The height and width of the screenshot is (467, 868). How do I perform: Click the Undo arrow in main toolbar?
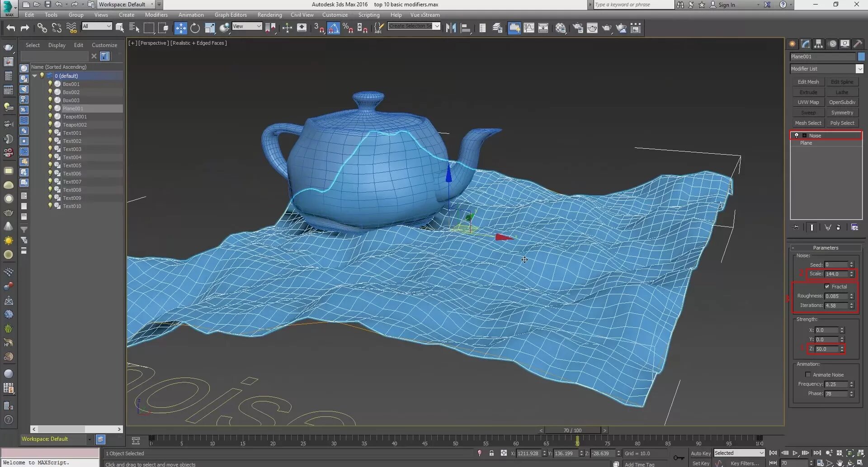tap(10, 28)
